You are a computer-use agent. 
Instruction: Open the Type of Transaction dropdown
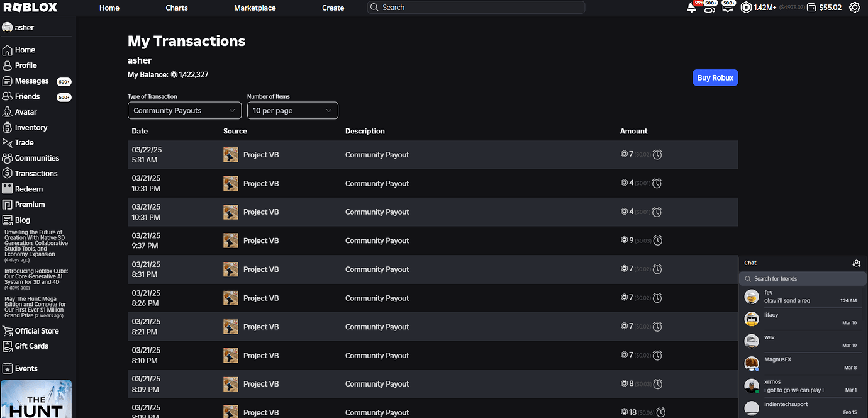(x=185, y=111)
